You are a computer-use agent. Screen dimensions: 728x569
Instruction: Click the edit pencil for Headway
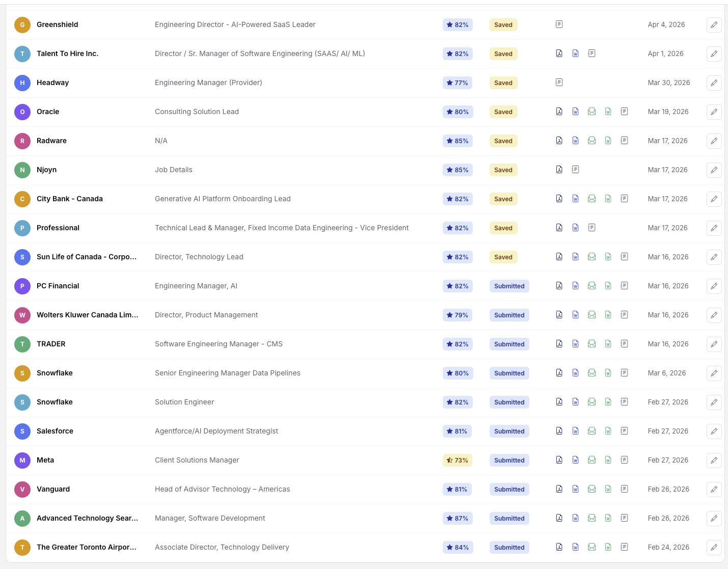coord(714,83)
